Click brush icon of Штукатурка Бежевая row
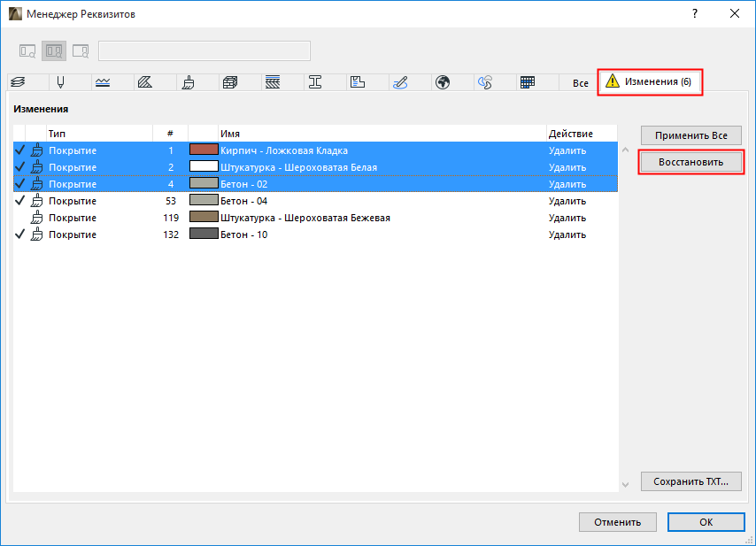This screenshot has width=756, height=546. [36, 218]
